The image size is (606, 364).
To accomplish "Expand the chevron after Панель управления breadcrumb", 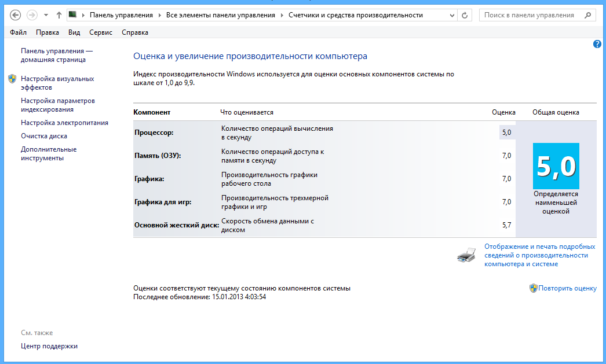I will tap(160, 15).
